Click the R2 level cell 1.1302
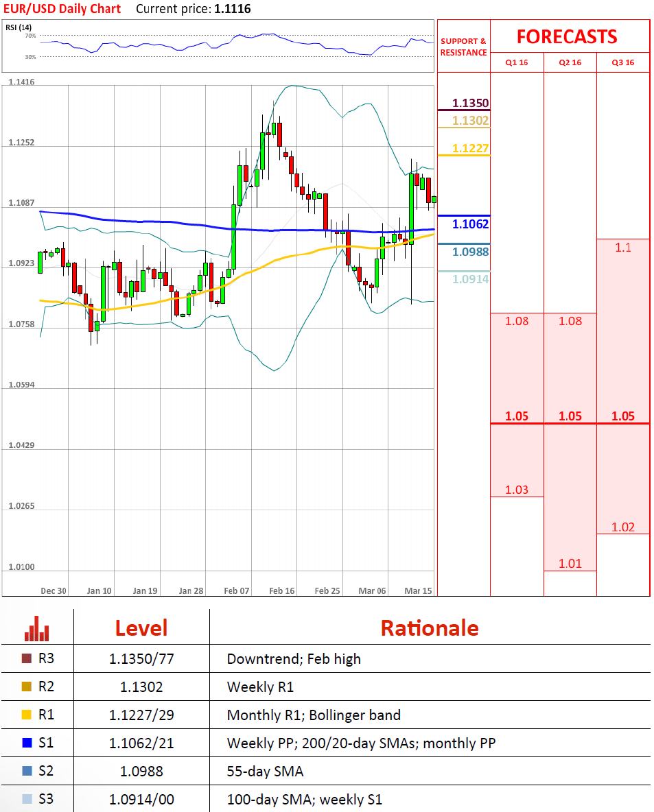 click(x=141, y=686)
